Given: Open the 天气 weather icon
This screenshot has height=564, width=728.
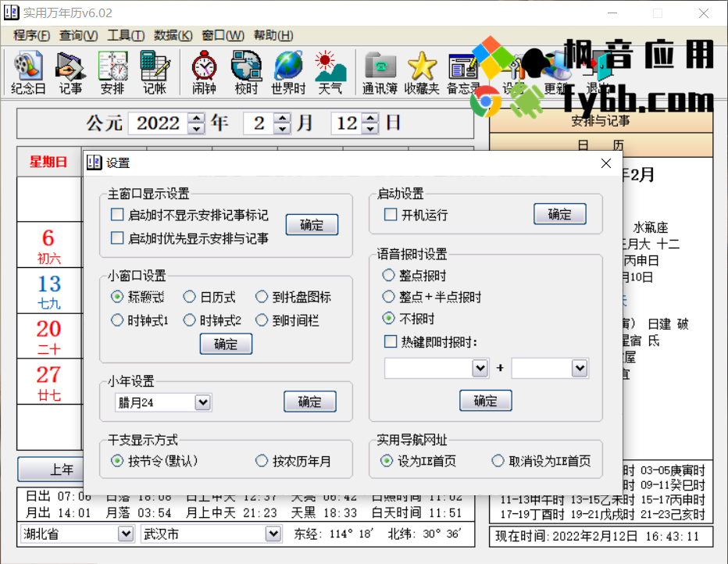Looking at the screenshot, I should click(330, 73).
